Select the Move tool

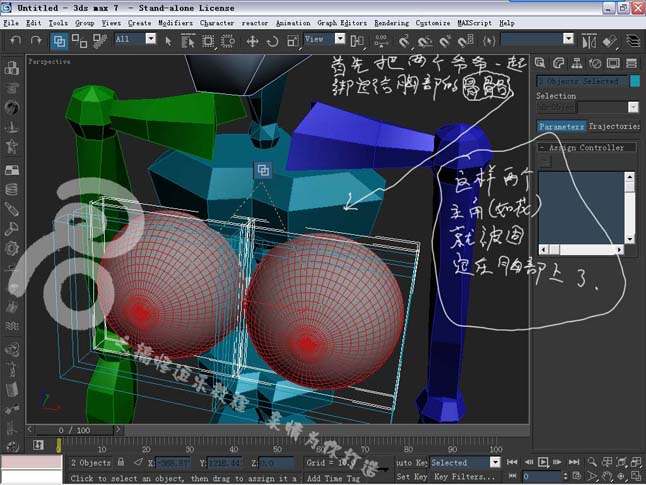pyautogui.click(x=252, y=41)
